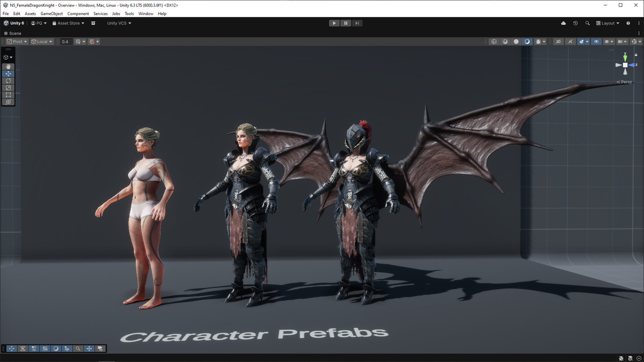Select the Rect tool

point(9,94)
